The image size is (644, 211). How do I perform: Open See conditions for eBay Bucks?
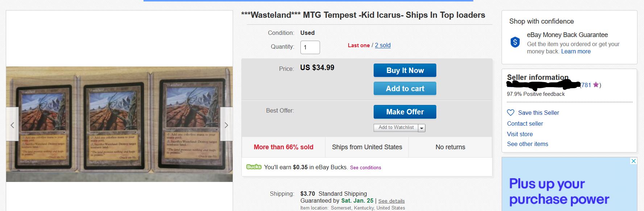coord(365,167)
